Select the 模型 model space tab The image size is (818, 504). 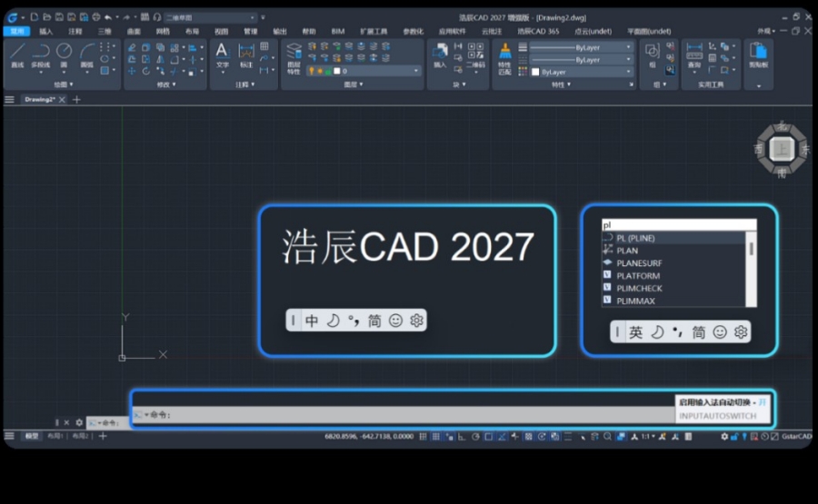32,436
